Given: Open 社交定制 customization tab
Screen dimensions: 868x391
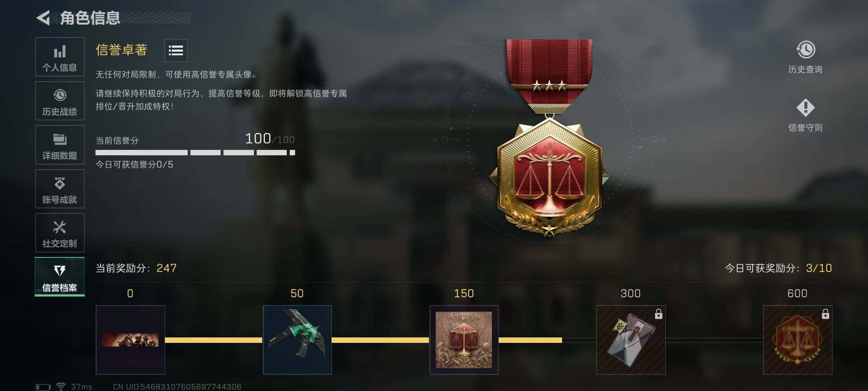Looking at the screenshot, I should 60,233.
